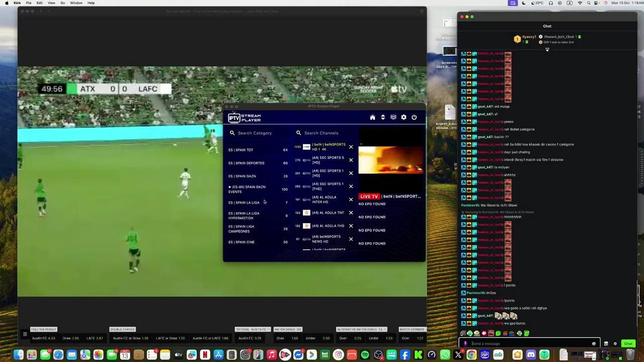The height and width of the screenshot is (362, 644).
Task: Open the Edit menu
Action: tap(39, 3)
